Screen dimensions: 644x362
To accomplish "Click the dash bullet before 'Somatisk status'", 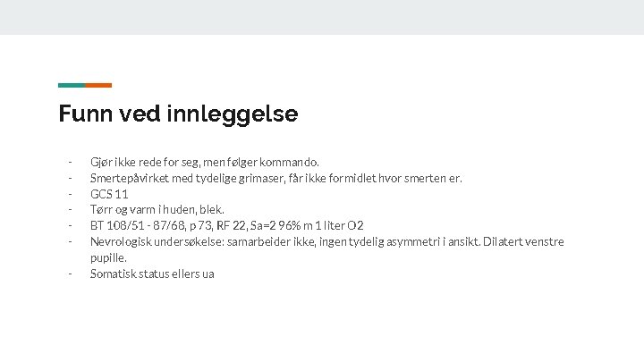I will (x=68, y=274).
